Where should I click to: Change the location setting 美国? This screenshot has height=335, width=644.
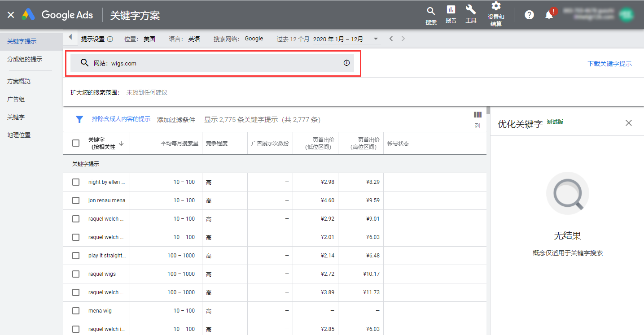click(x=149, y=39)
